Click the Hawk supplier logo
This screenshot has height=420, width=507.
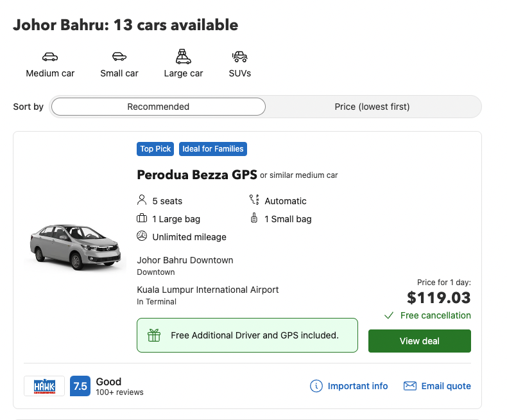44,386
